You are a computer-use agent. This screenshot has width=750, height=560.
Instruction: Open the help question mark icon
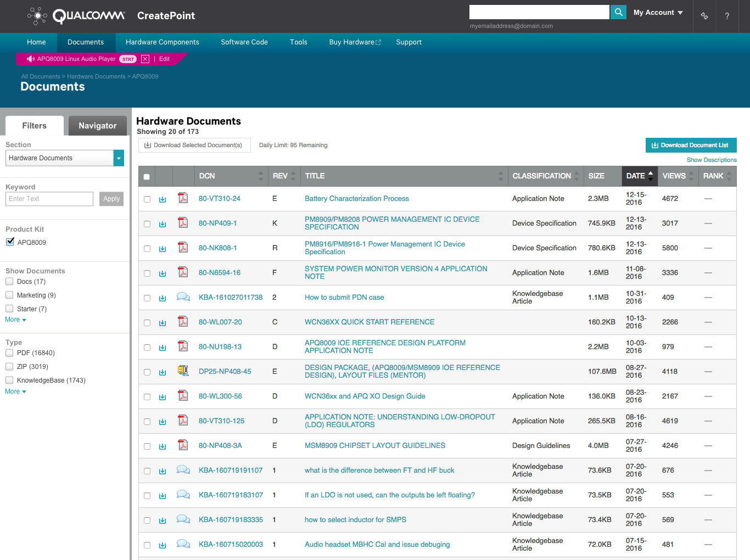727,16
